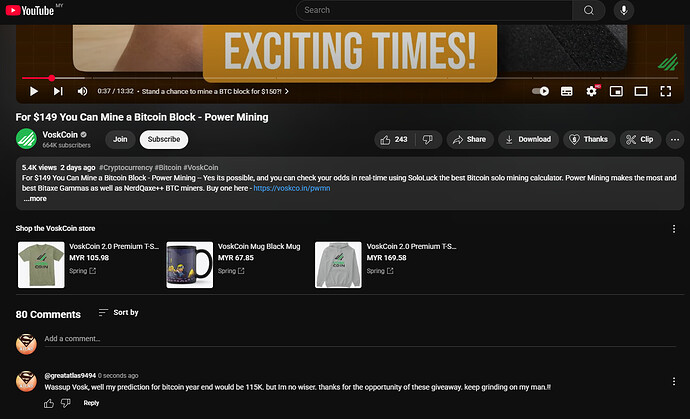Dislike the video
This screenshot has width=690, height=419.
(x=428, y=140)
